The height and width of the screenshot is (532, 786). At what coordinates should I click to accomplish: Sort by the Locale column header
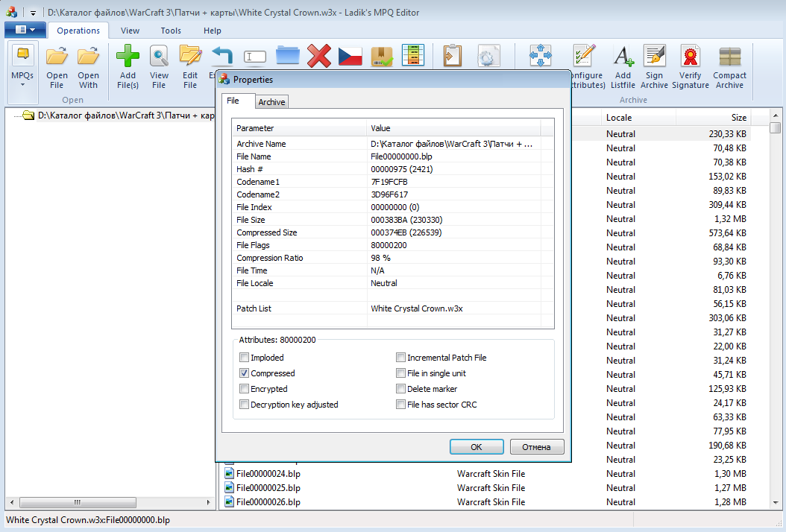[x=638, y=118]
